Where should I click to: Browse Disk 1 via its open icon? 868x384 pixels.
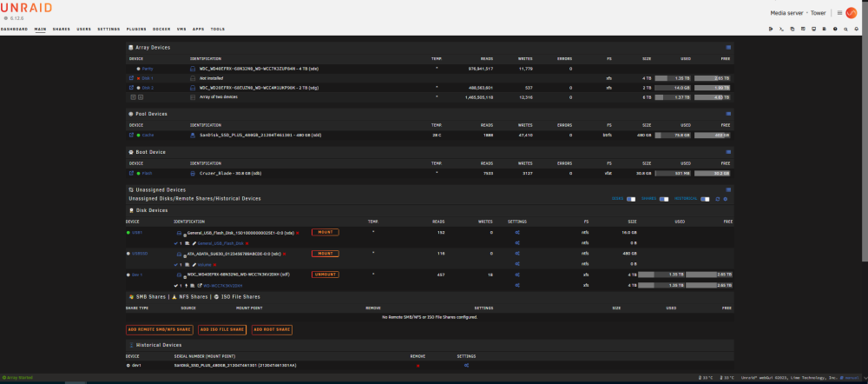click(x=131, y=78)
